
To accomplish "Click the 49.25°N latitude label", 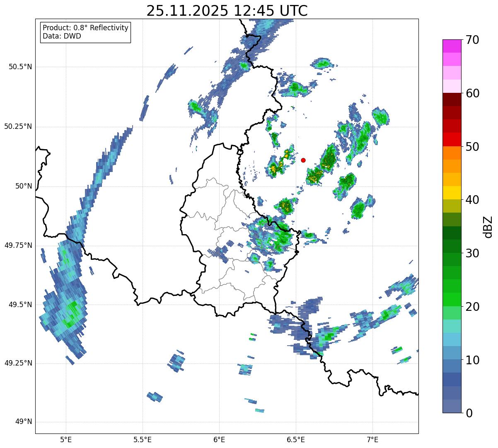I will point(18,363).
